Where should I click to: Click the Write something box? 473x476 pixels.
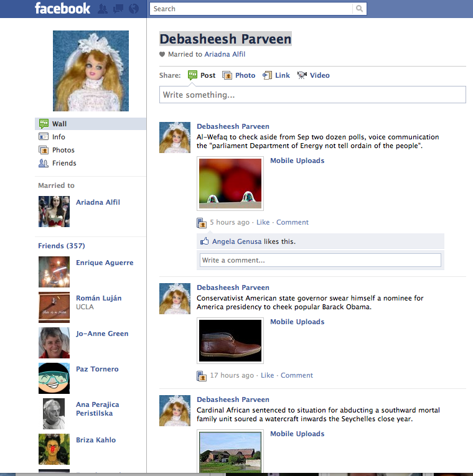click(312, 95)
